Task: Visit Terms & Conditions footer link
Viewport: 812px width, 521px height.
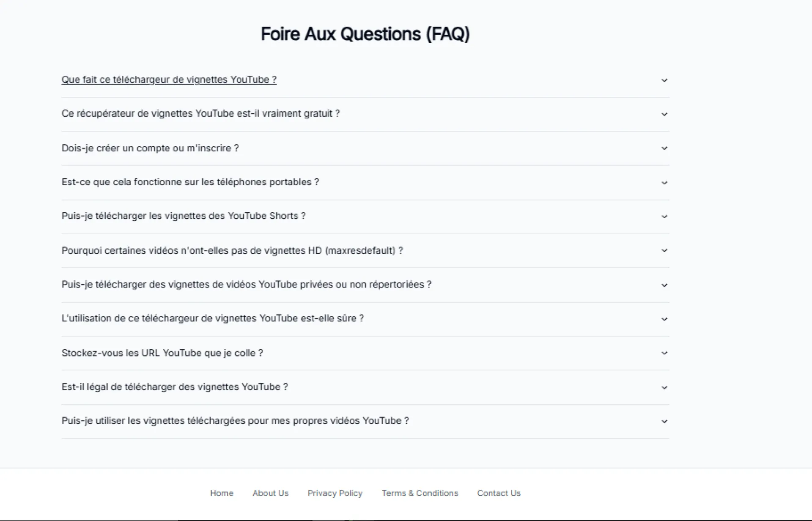Action: pyautogui.click(x=420, y=493)
